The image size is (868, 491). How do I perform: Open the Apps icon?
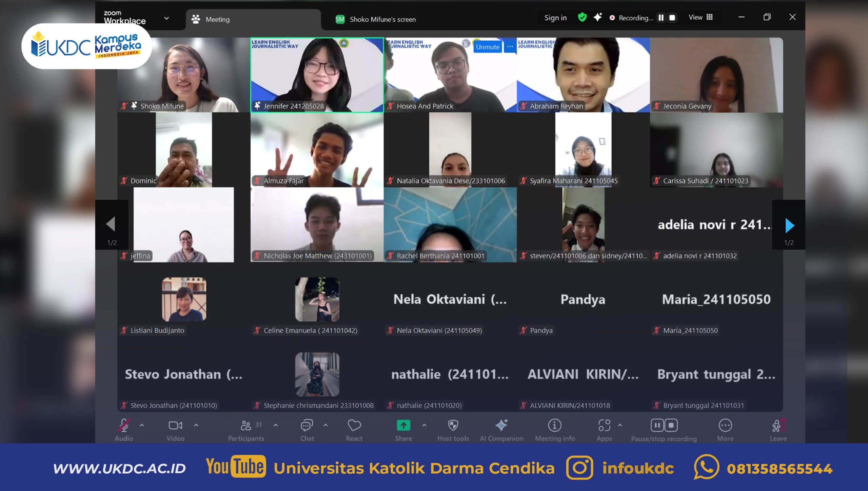click(x=604, y=426)
